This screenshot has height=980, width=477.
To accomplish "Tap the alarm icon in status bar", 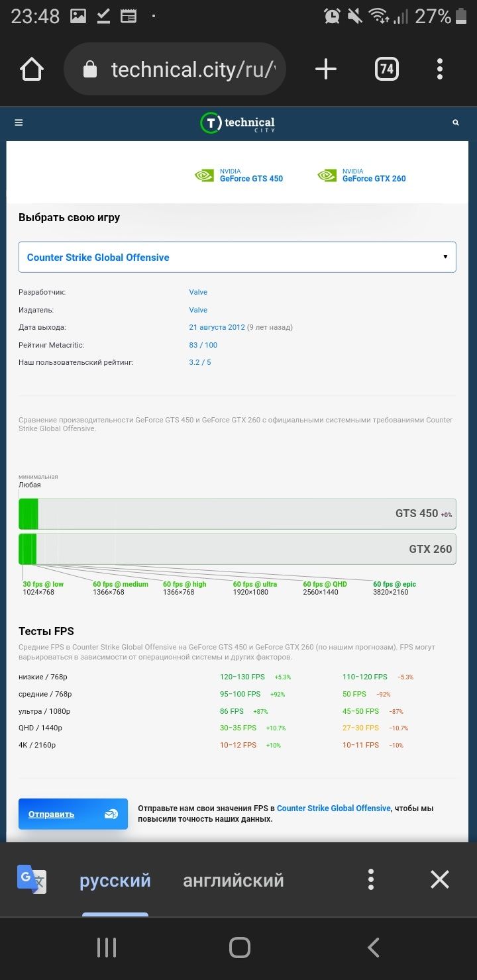I will [x=333, y=16].
